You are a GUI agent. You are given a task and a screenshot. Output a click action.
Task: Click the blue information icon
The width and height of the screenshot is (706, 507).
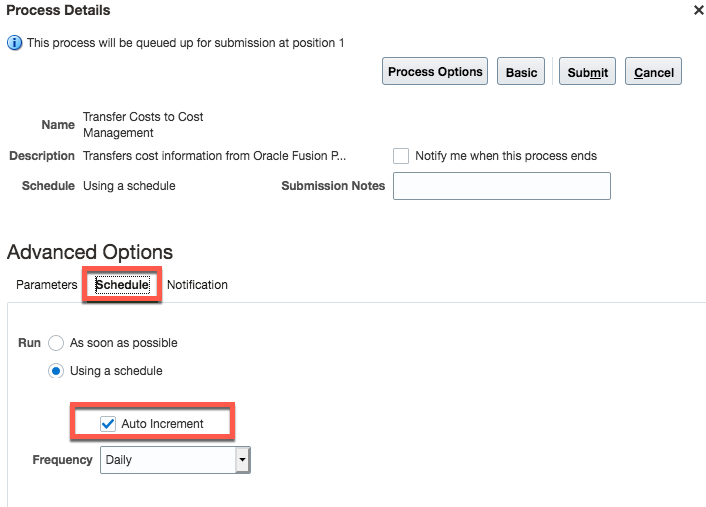pos(14,43)
